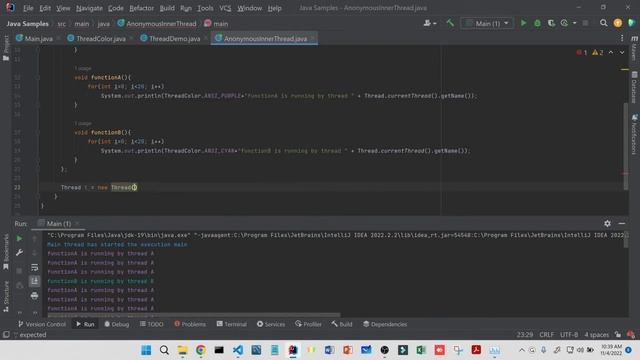640x360 pixels.
Task: Open the Refactor menu
Action: pyautogui.click(x=141, y=8)
